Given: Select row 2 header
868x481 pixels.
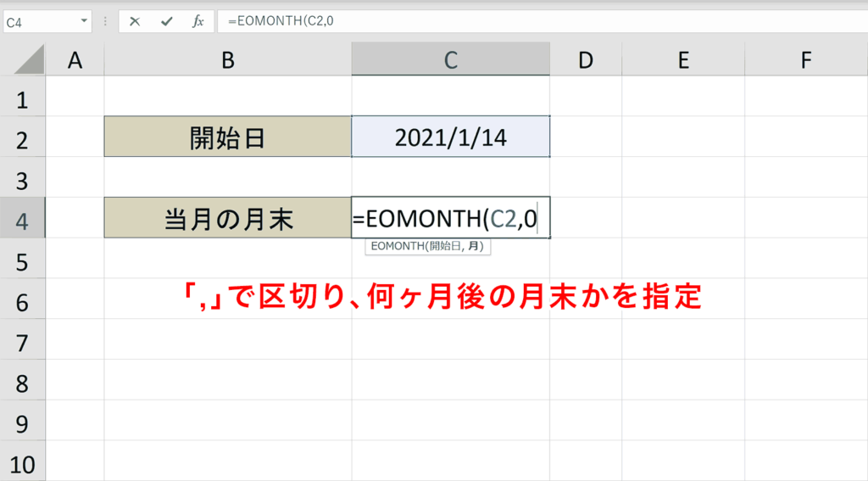Looking at the screenshot, I should pyautogui.click(x=22, y=140).
